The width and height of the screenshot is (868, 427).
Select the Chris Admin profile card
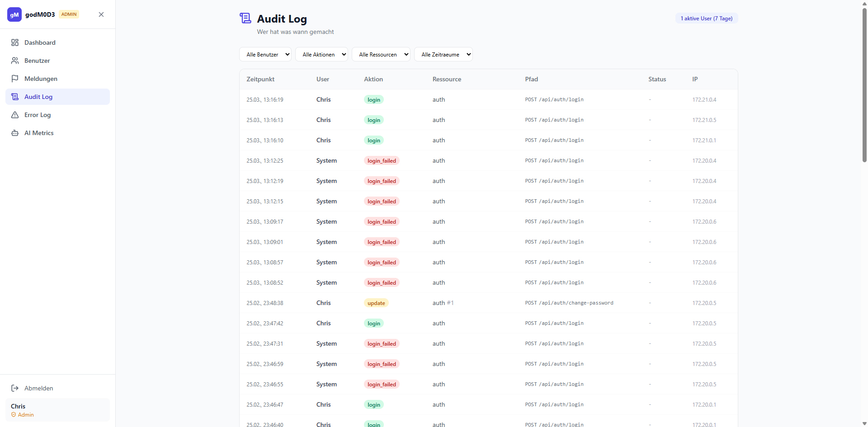(x=57, y=410)
